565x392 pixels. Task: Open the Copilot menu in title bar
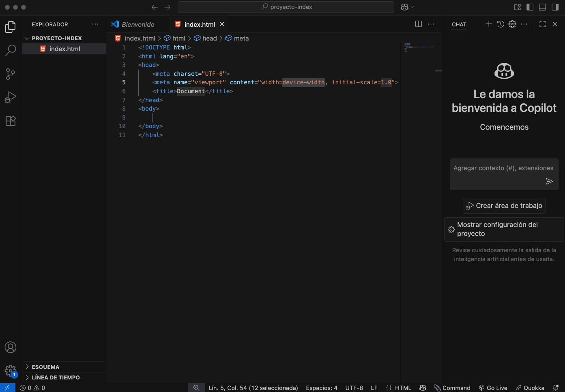(x=407, y=7)
